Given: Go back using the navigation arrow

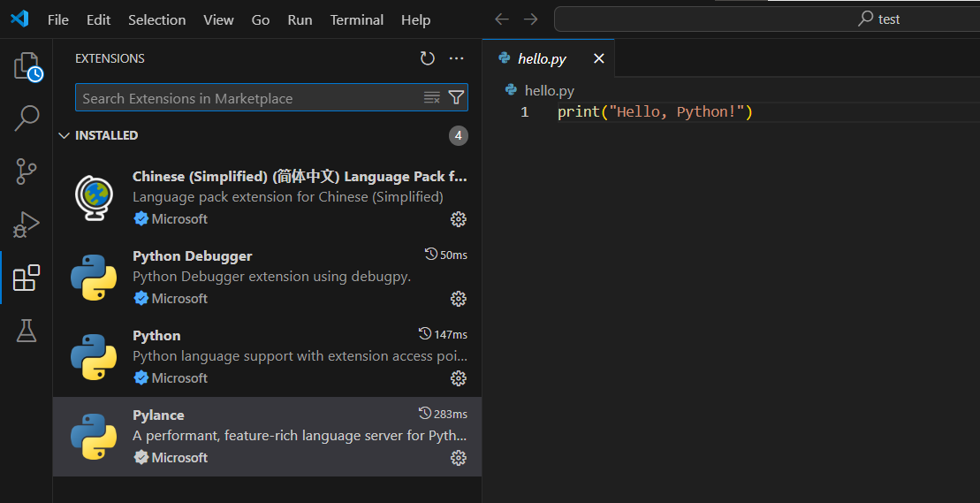Looking at the screenshot, I should pyautogui.click(x=502, y=19).
